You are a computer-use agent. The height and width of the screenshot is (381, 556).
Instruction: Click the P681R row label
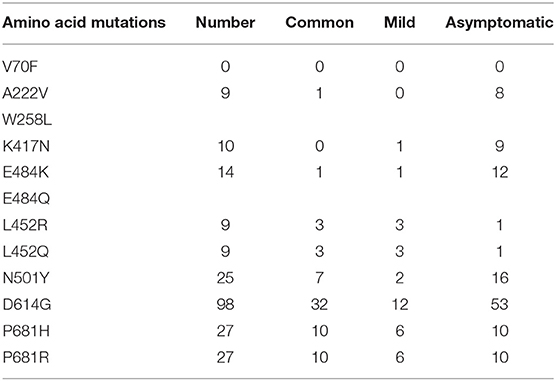tap(26, 358)
